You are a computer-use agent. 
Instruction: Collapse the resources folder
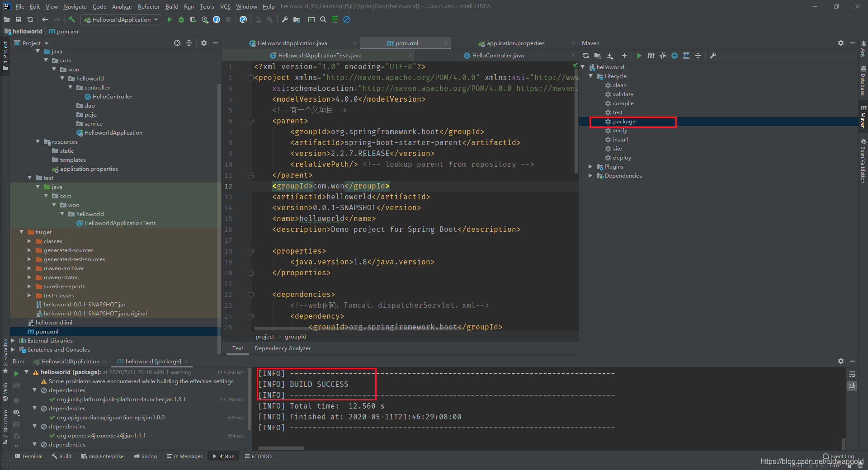pos(38,141)
